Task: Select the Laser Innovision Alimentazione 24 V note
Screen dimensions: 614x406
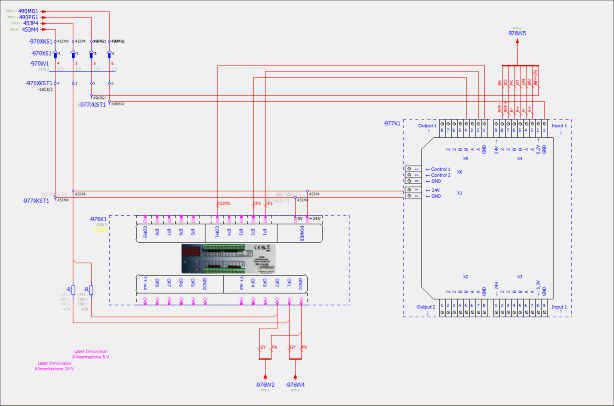Action: 54,366
